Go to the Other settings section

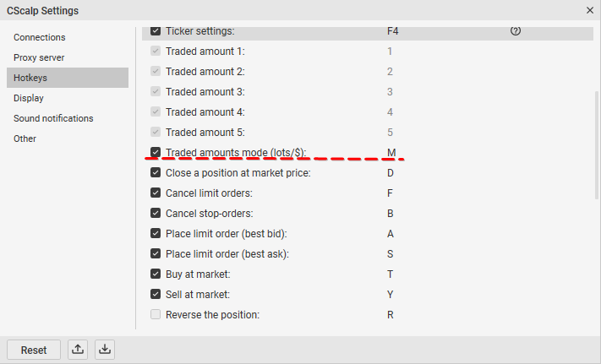click(25, 139)
